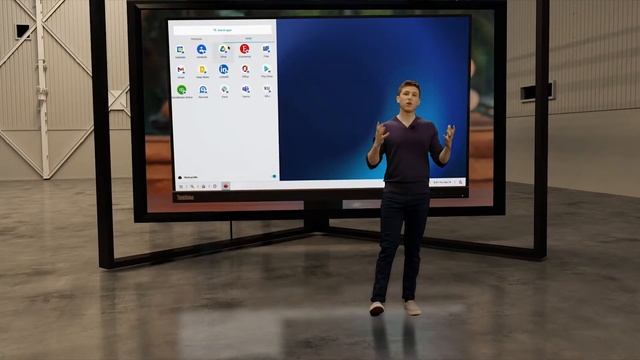Open the LinkedIn app icon
Image resolution: width=640 pixels, height=360 pixels.
click(x=223, y=69)
